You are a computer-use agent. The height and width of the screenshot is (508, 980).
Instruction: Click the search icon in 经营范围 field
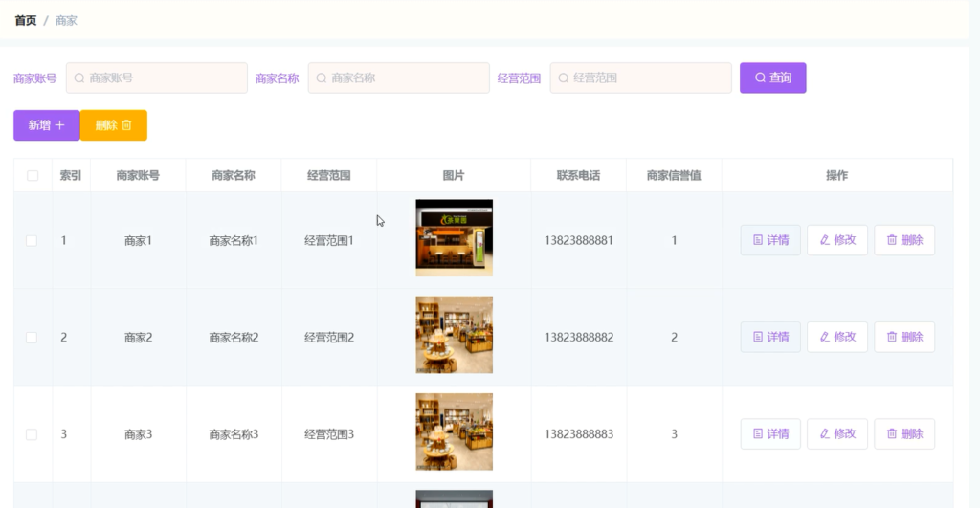(563, 78)
